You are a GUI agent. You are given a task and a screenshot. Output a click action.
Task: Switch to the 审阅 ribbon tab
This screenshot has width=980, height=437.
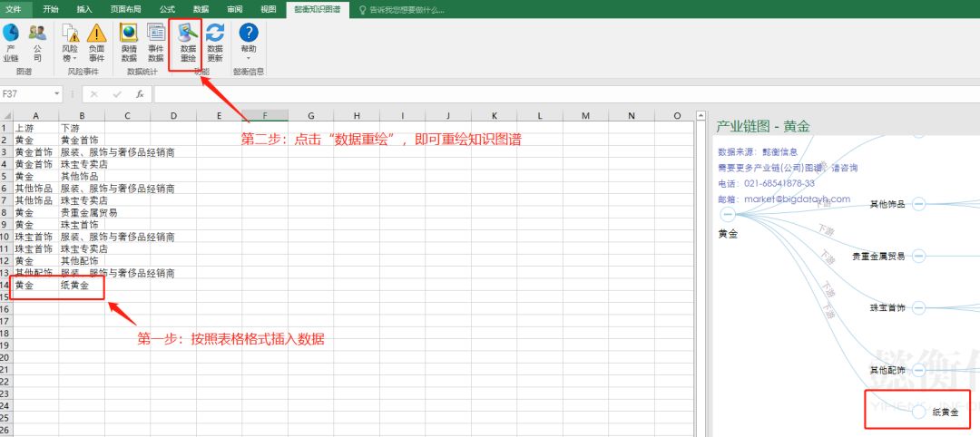pyautogui.click(x=235, y=9)
